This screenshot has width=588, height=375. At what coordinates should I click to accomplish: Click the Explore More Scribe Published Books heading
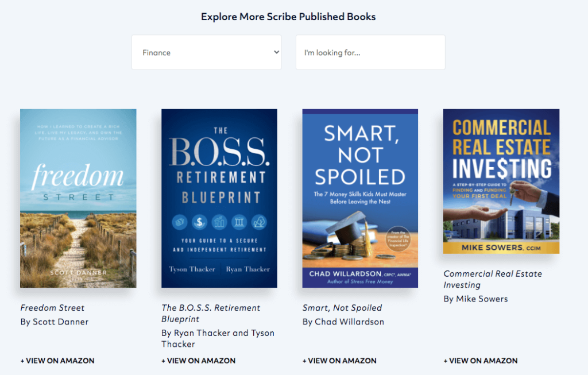click(288, 17)
